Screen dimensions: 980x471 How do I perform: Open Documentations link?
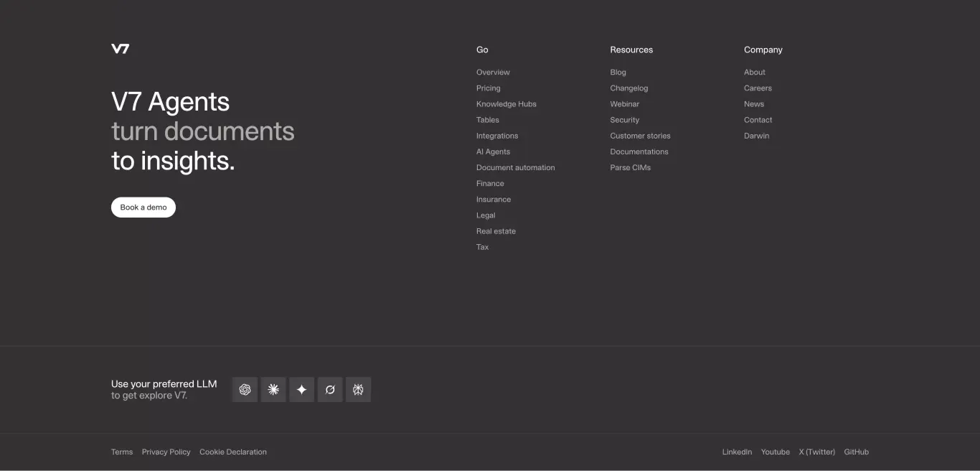(639, 151)
